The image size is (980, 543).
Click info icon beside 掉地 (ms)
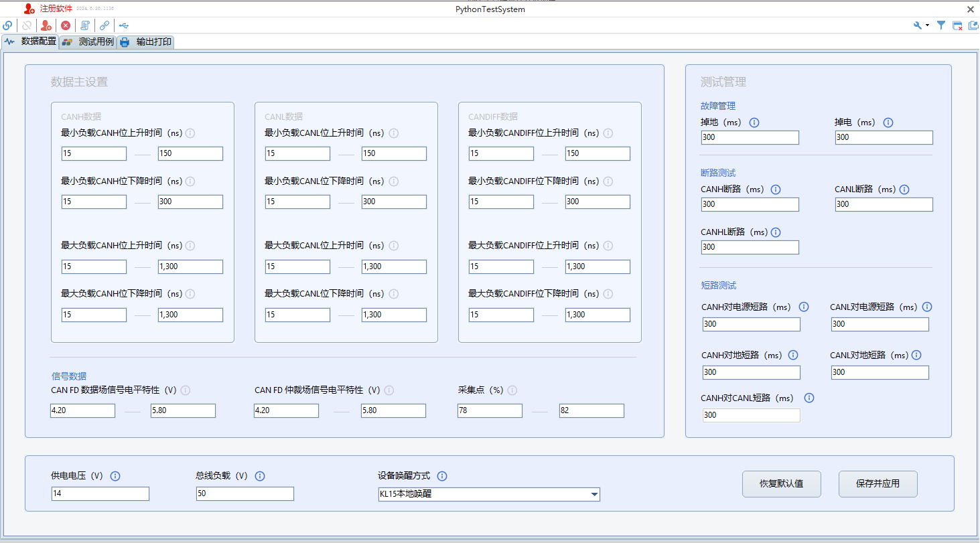point(754,123)
